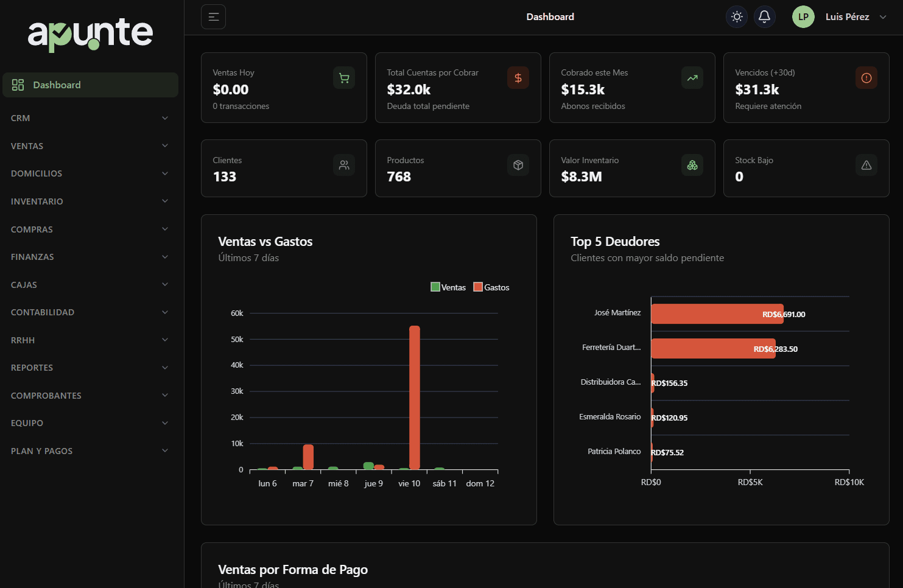Click the alert icon on Vencidos card
Screen dimensions: 903x588
(866, 78)
